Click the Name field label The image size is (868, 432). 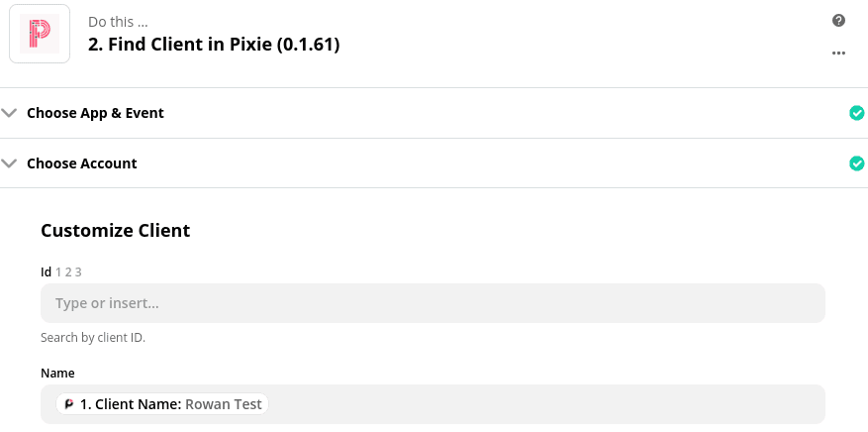pyautogui.click(x=57, y=373)
